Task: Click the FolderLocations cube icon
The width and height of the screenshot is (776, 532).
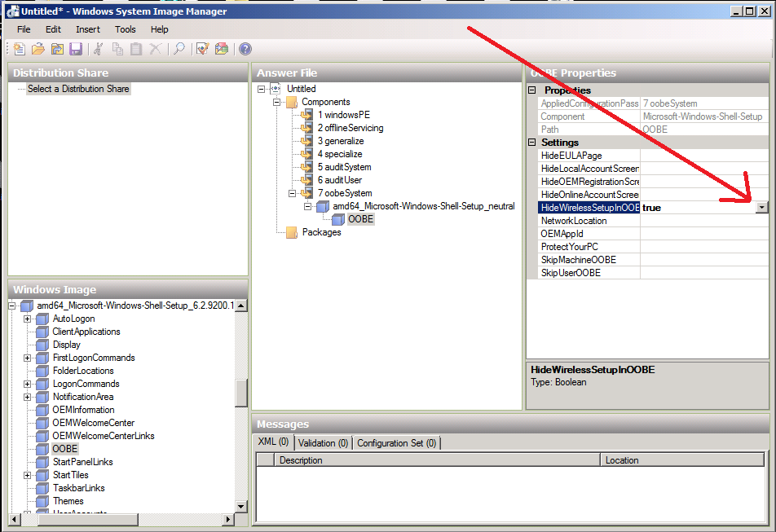Action: pos(42,372)
